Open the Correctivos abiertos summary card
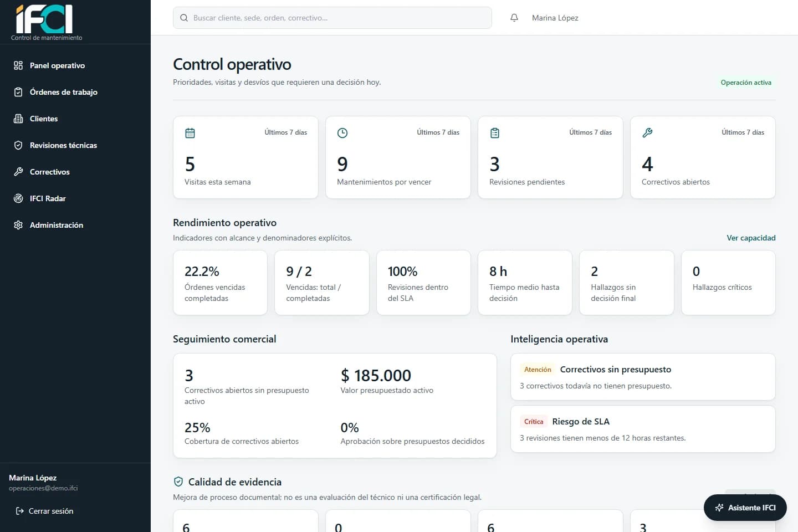 pyautogui.click(x=703, y=157)
